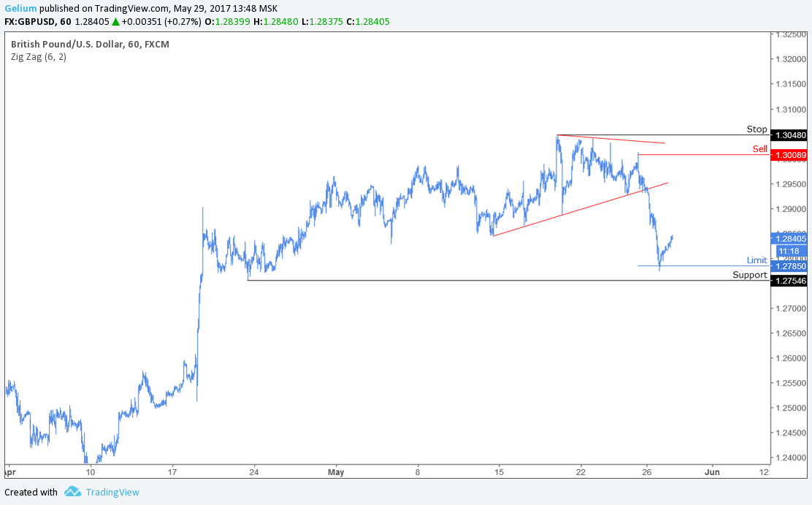Click the 1.26000 price axis label

(x=791, y=358)
